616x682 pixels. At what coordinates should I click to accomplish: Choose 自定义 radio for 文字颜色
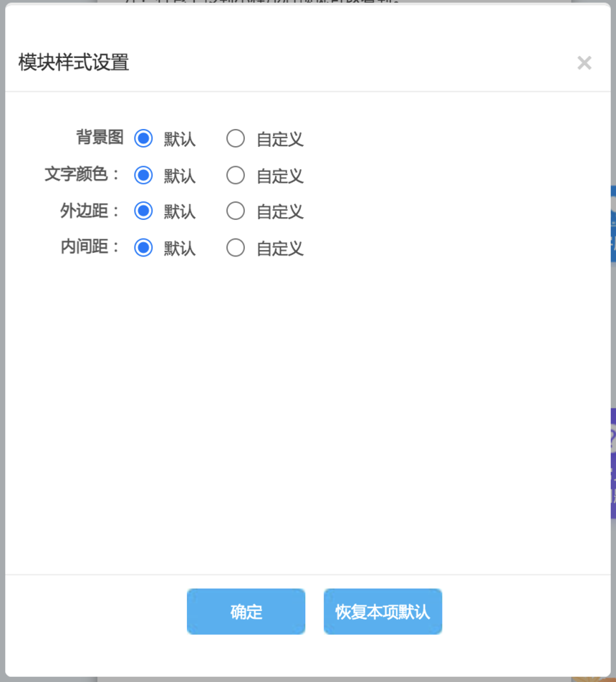click(236, 176)
